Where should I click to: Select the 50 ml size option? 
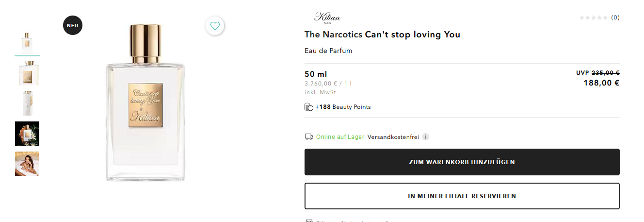point(316,74)
